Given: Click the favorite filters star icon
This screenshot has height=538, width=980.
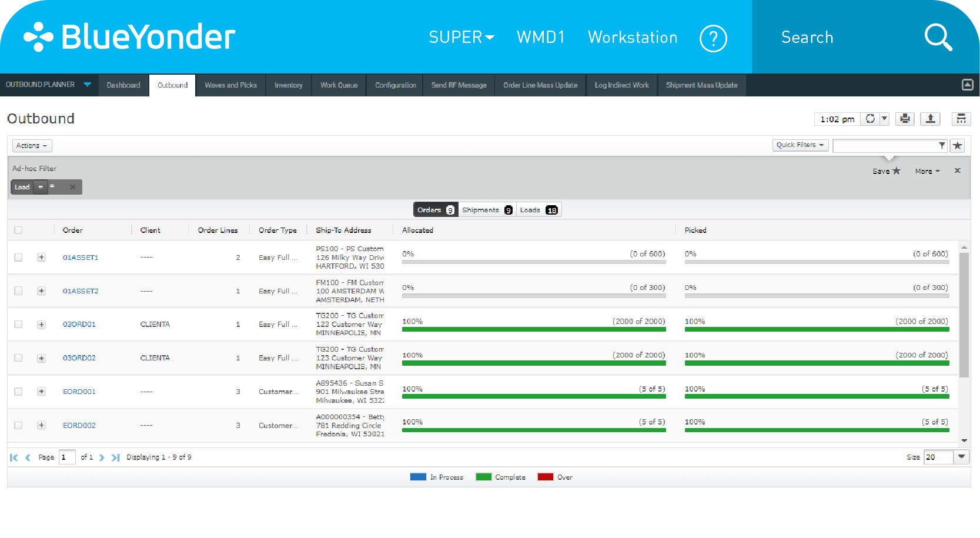Looking at the screenshot, I should [957, 145].
